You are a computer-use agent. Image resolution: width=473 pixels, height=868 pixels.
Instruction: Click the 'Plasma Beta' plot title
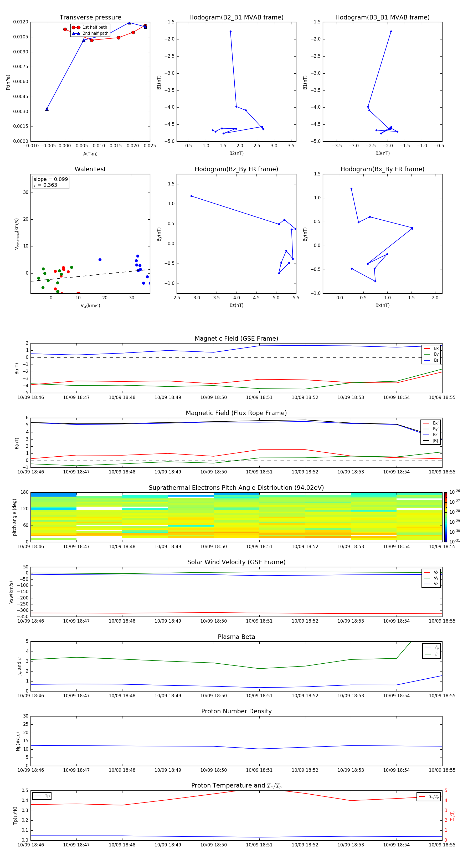[x=236, y=637]
